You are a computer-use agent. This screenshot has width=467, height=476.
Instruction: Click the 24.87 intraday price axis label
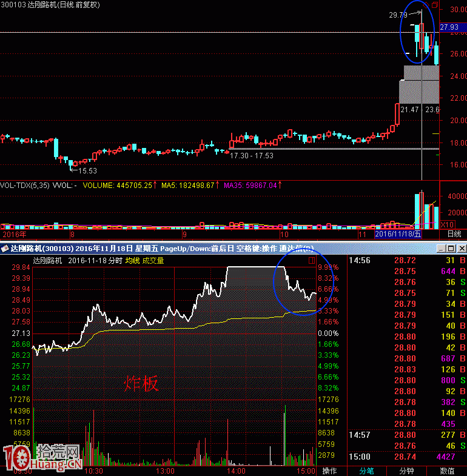point(21,387)
